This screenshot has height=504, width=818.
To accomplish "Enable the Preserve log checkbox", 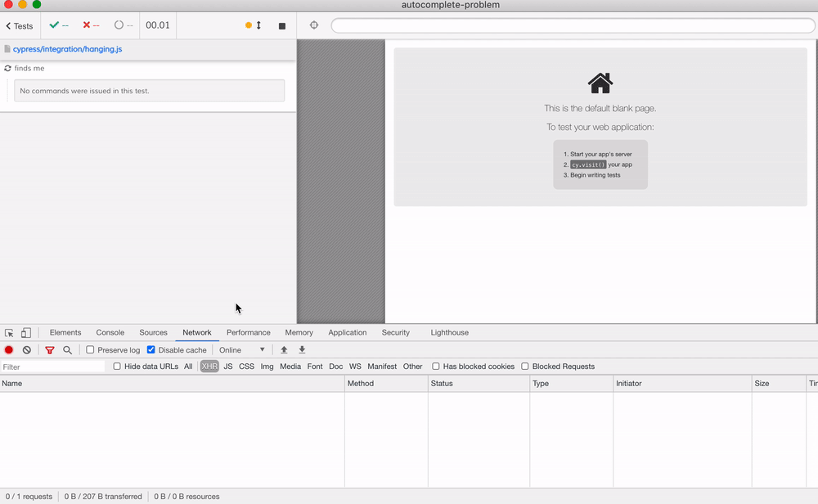I will pyautogui.click(x=89, y=349).
